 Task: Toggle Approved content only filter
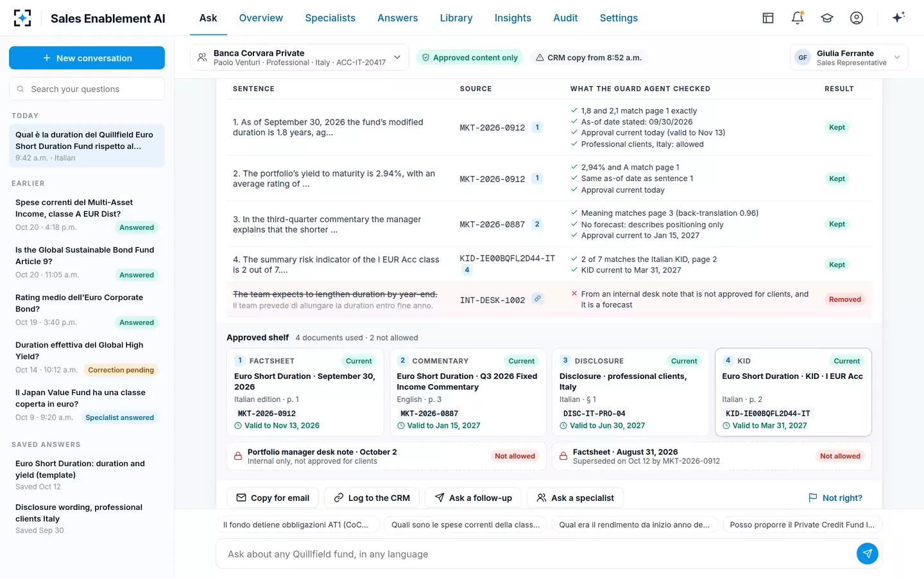pos(469,58)
